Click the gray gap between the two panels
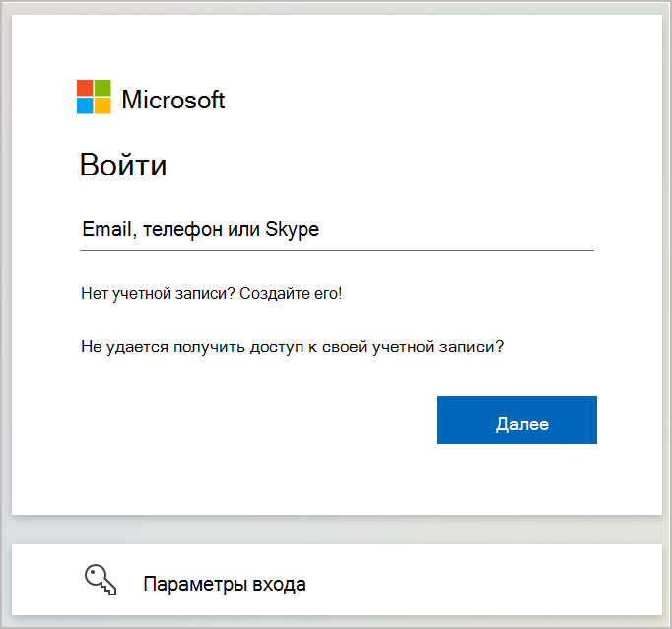The image size is (672, 629). point(337,529)
